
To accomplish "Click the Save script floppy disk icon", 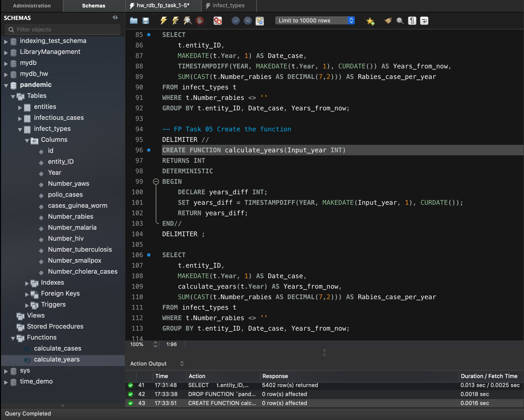I will tap(146, 21).
